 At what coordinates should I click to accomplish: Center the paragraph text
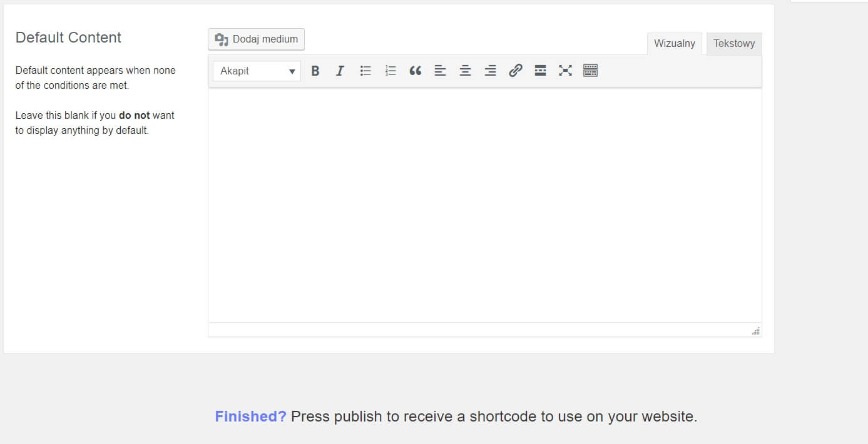point(465,70)
